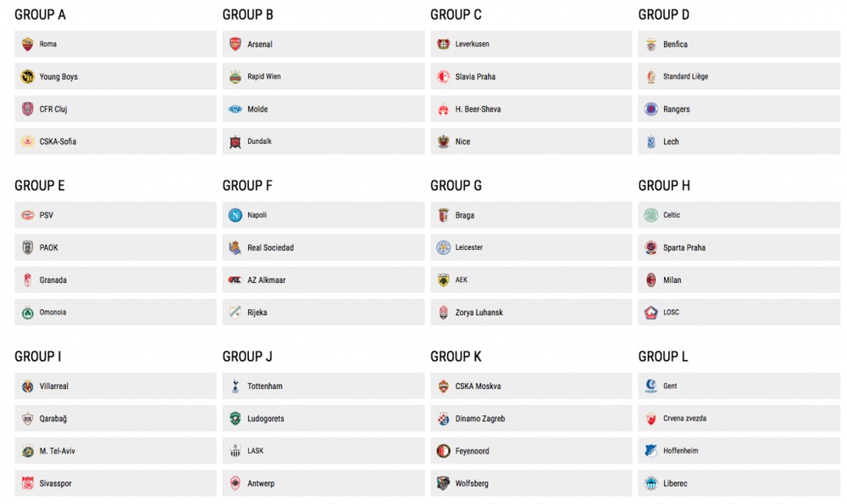847x504 pixels.
Task: Click the Leverkusen club crest icon
Action: [x=443, y=44]
